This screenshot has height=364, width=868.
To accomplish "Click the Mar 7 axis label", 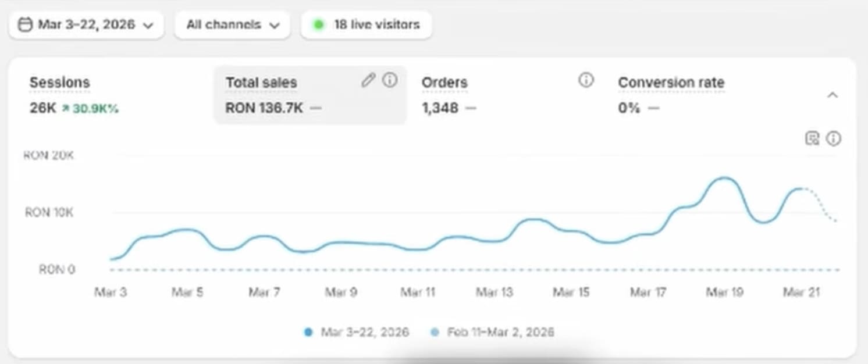I will (x=264, y=292).
